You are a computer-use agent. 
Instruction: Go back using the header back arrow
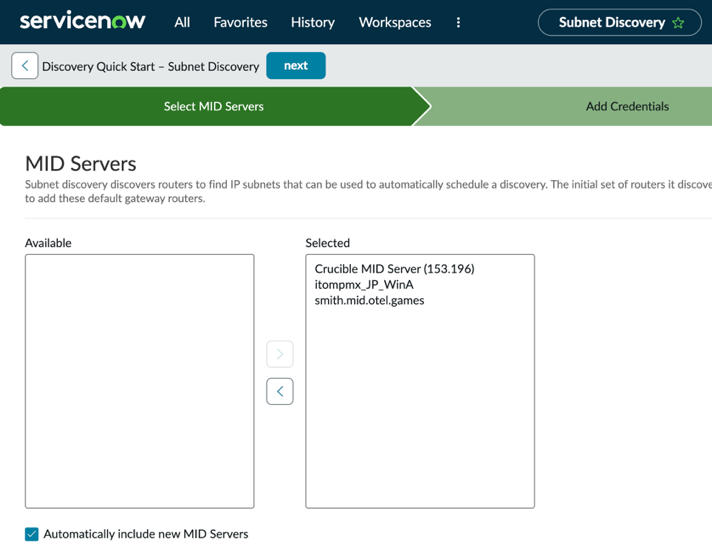25,65
